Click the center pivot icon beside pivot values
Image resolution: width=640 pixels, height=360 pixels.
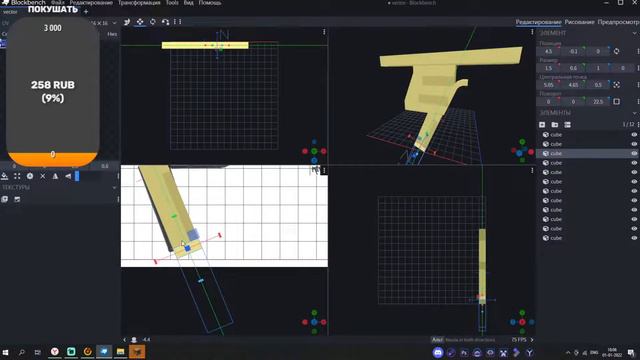(616, 84)
